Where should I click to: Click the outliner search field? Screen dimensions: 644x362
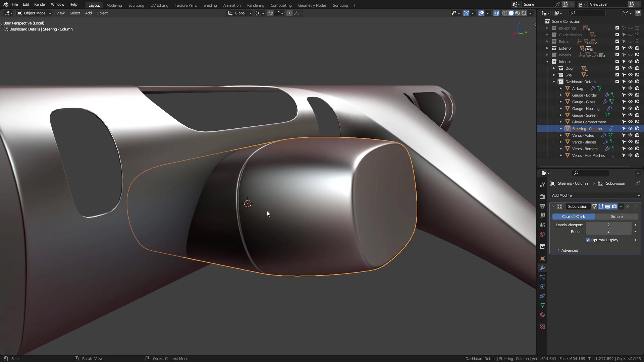pyautogui.click(x=587, y=13)
